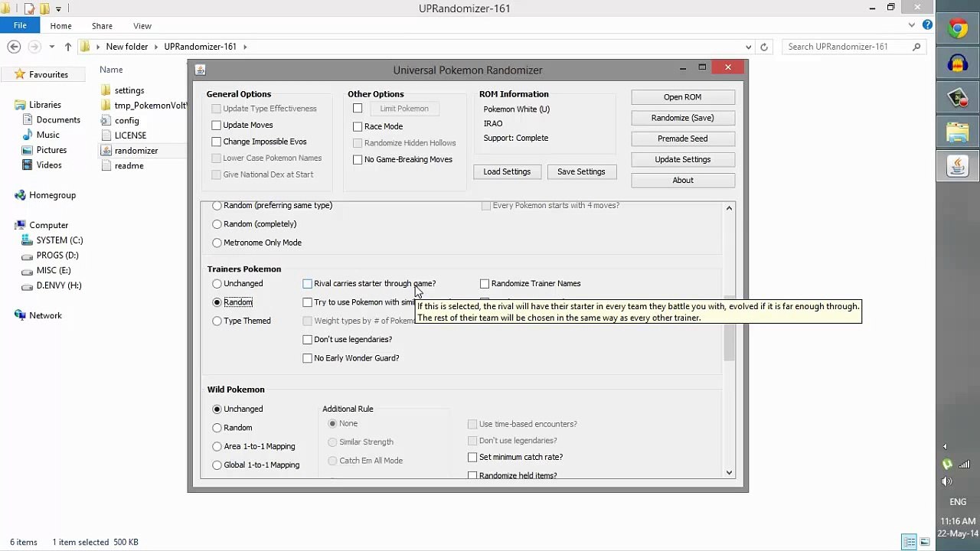The image size is (980, 551).
Task: Go up one folder level
Action: pos(68,47)
